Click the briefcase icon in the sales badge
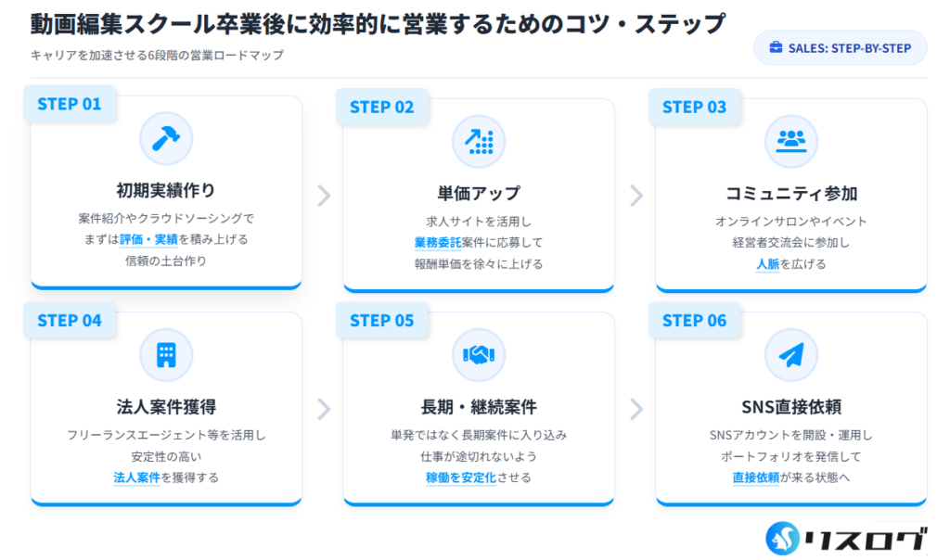Screen dimensions: 950x560 pyautogui.click(x=775, y=48)
